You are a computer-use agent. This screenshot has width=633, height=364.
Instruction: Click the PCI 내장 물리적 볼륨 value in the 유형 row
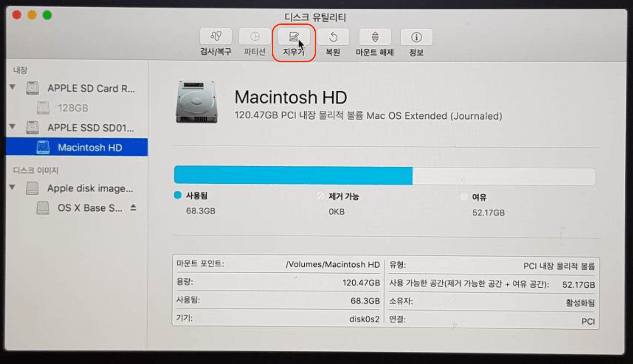coord(559,266)
